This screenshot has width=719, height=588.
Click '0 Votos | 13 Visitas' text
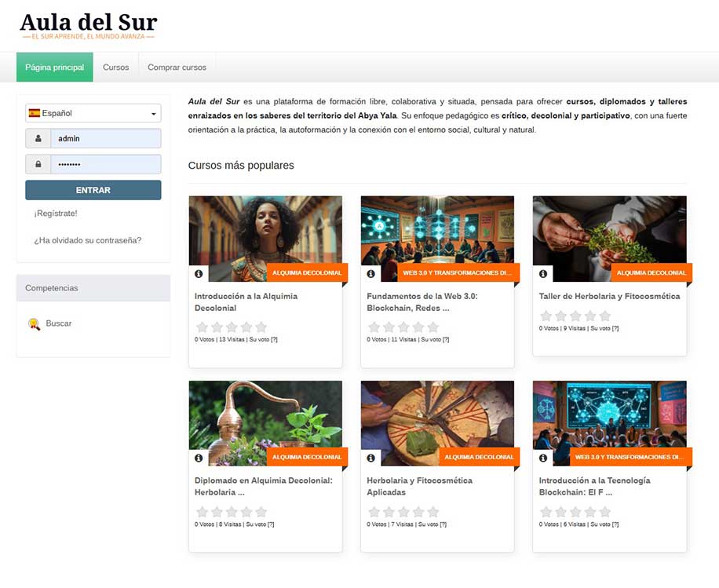219,339
